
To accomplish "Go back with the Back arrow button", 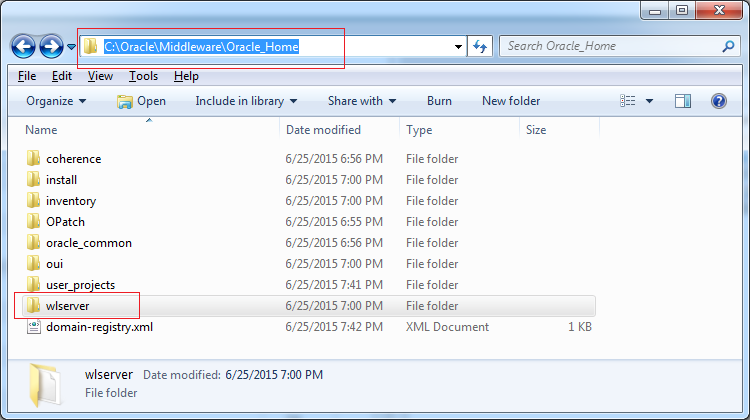I will tap(23, 47).
